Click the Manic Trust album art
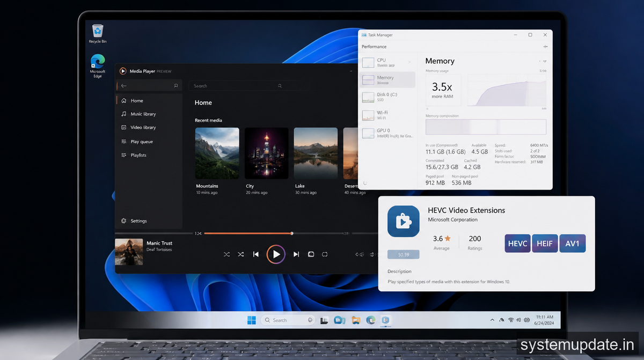 tap(129, 252)
